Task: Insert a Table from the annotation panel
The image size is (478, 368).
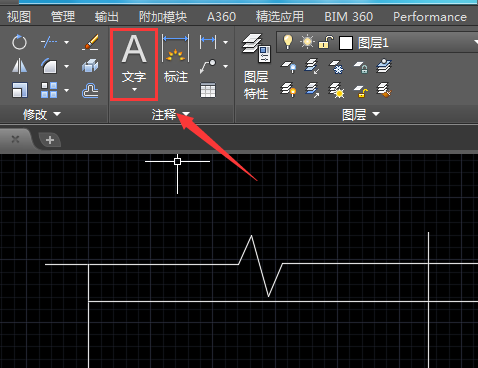Action: coord(208,90)
